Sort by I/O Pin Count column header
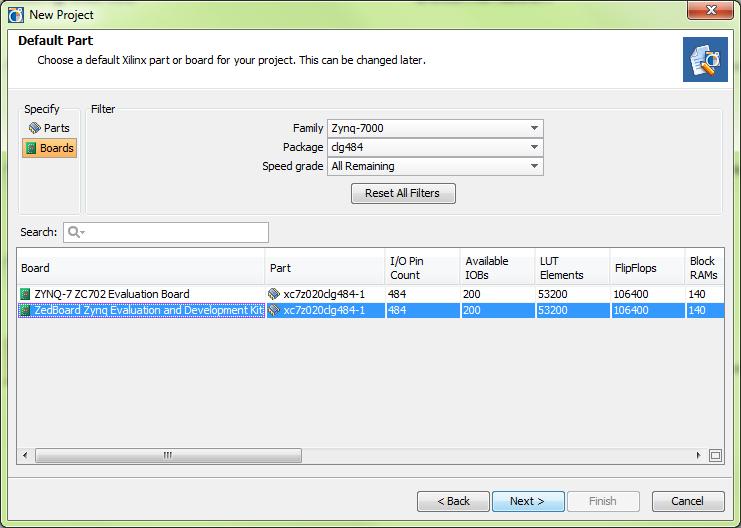The image size is (741, 528). [x=422, y=268]
